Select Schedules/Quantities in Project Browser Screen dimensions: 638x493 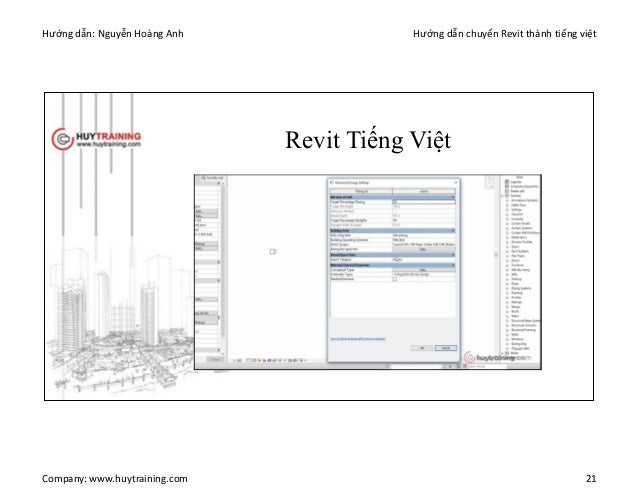pos(524,186)
